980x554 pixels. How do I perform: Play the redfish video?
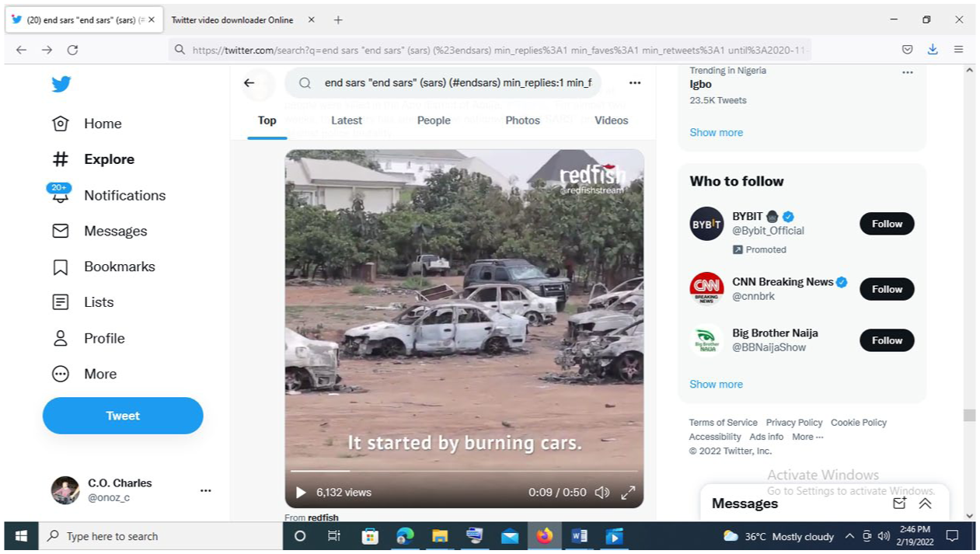301,493
